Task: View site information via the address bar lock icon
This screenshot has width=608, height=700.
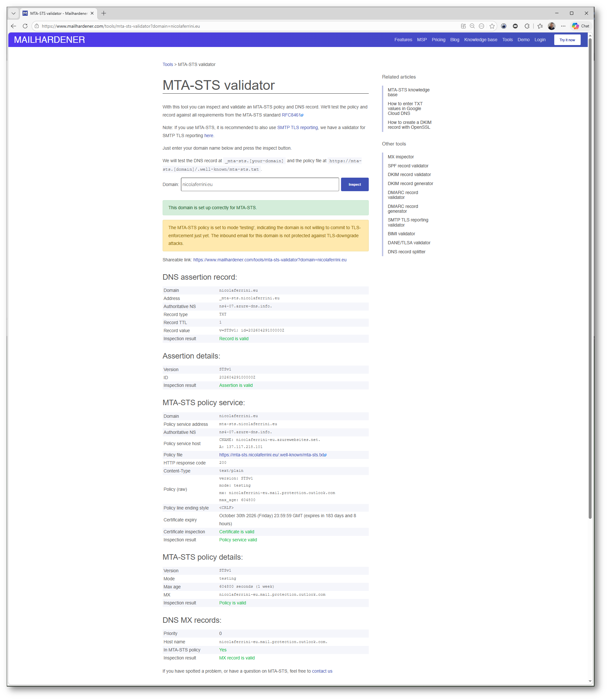Action: point(37,26)
